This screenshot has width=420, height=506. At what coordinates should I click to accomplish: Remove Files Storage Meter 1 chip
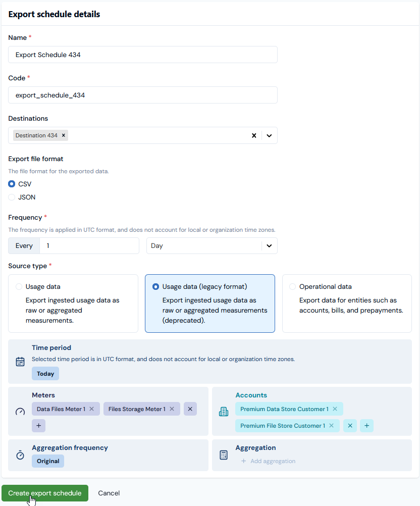(172, 409)
